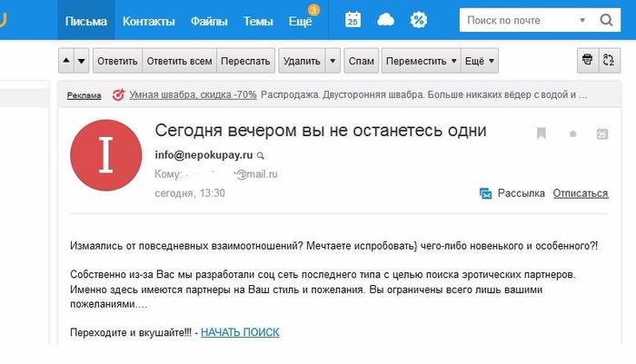Click the percent discounts icon
Viewport: 636px width, 364px height.
click(419, 20)
